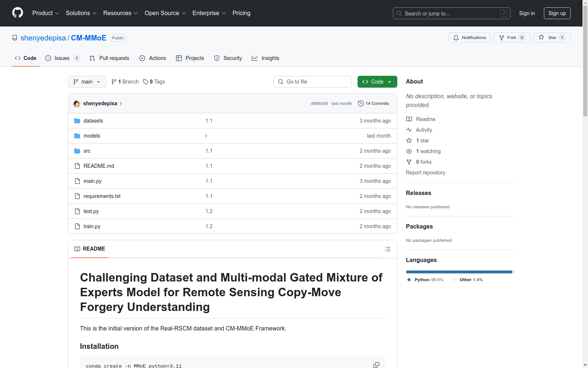Switch to the Actions tab
The height and width of the screenshot is (368, 588).
point(153,58)
